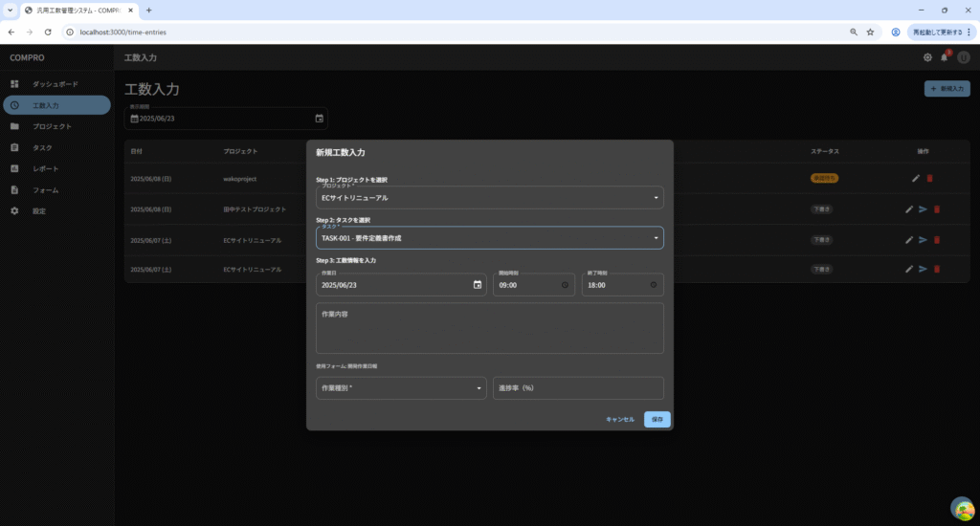
Task: Bookmark this page with the star icon
Action: [870, 32]
